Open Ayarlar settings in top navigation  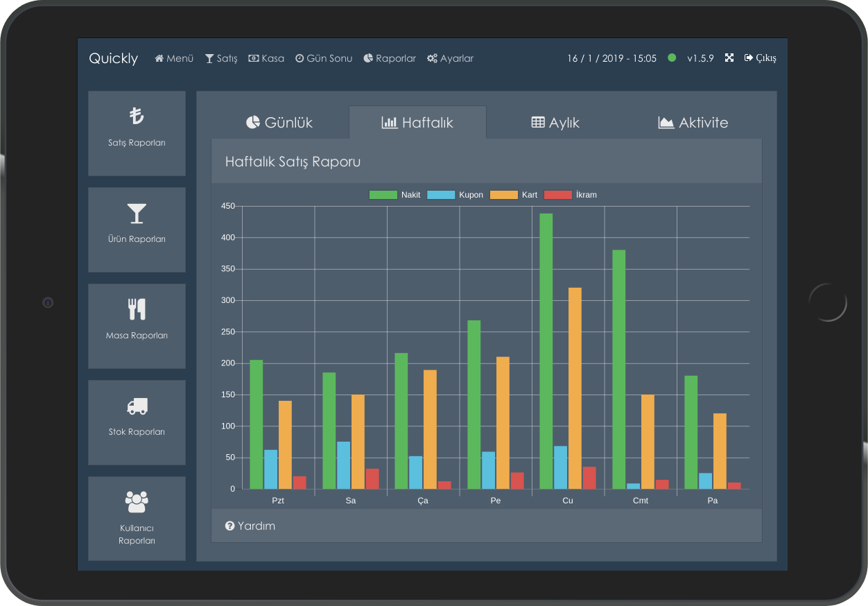450,58
